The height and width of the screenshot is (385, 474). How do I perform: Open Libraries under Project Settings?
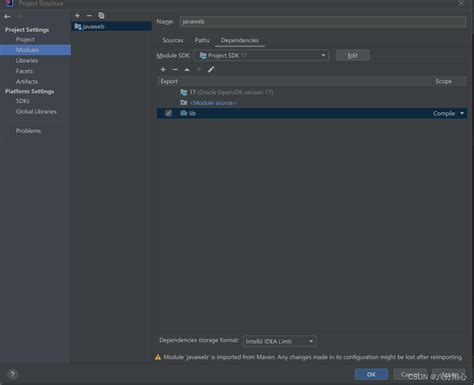tap(27, 60)
